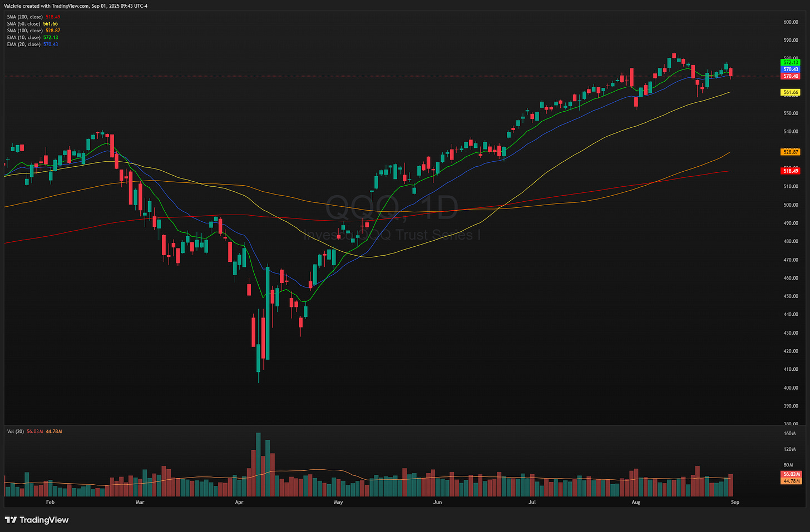Select the EMA (10, close) legend entry
The width and height of the screenshot is (810, 532).
coord(32,37)
